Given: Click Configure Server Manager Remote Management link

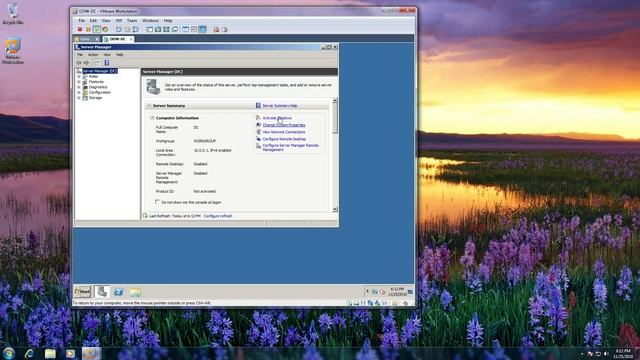Looking at the screenshot, I should click(x=291, y=147).
